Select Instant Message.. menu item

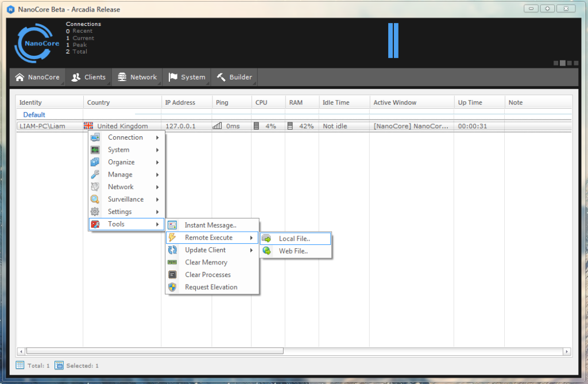pyautogui.click(x=212, y=225)
